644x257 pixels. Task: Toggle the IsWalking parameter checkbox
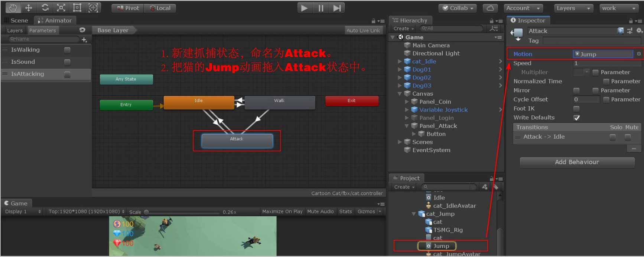pyautogui.click(x=67, y=50)
